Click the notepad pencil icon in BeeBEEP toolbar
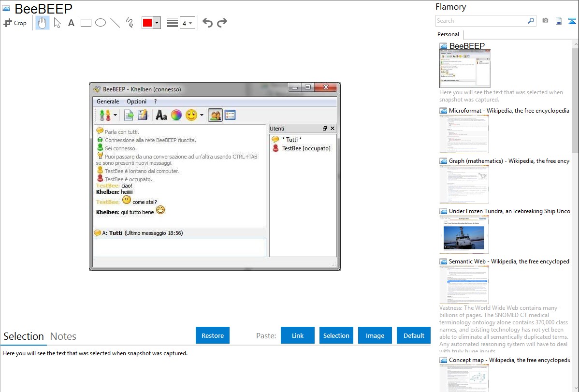The height and width of the screenshot is (392, 579). [x=143, y=115]
